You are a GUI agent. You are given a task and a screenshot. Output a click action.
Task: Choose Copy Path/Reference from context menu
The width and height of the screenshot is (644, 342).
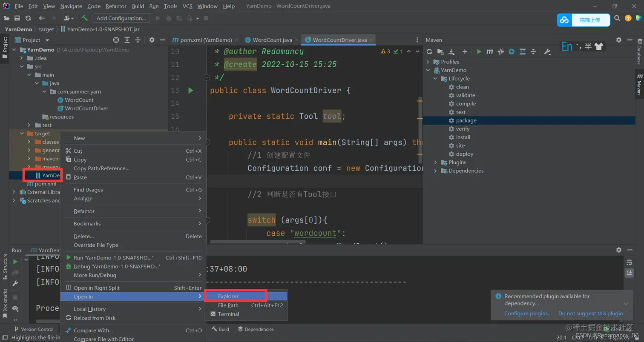tap(133, 168)
